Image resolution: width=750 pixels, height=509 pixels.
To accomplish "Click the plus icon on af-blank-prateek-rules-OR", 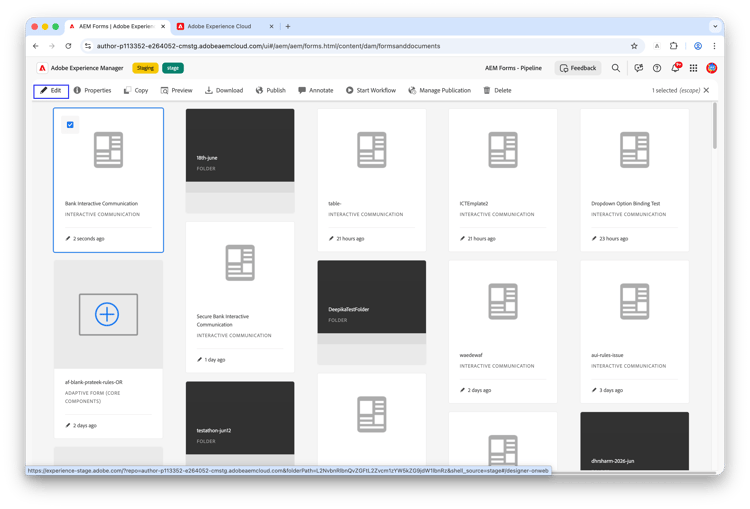I will tap(107, 314).
